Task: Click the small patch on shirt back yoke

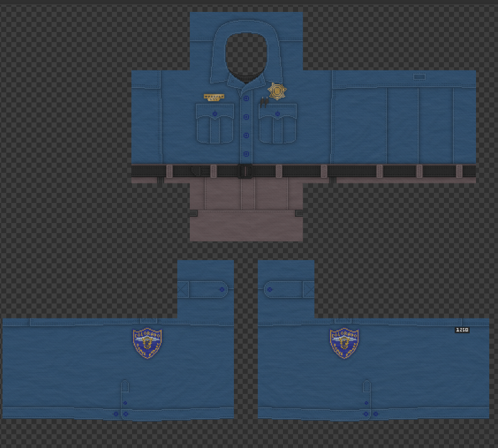Action: click(419, 77)
